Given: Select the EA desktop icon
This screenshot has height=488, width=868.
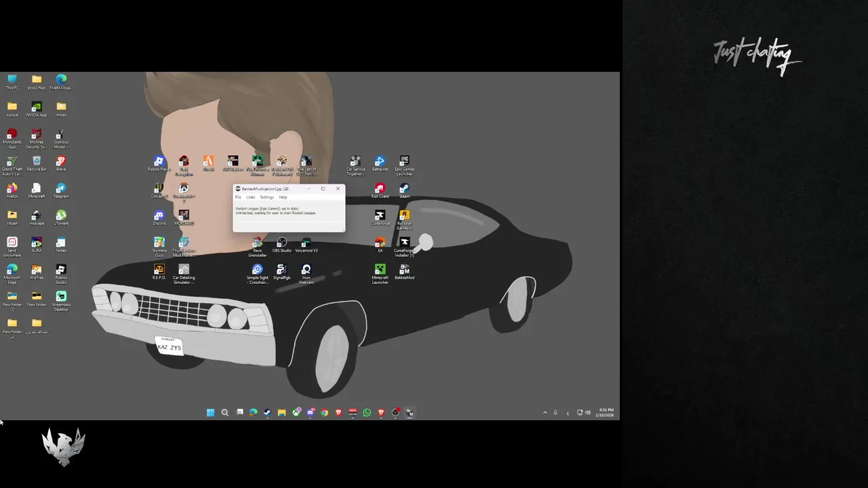Looking at the screenshot, I should pyautogui.click(x=380, y=245).
